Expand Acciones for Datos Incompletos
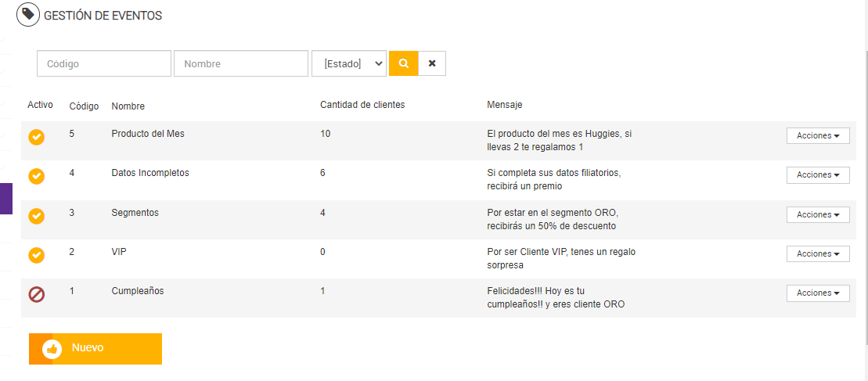Viewport: 868px width, 381px height. [818, 174]
